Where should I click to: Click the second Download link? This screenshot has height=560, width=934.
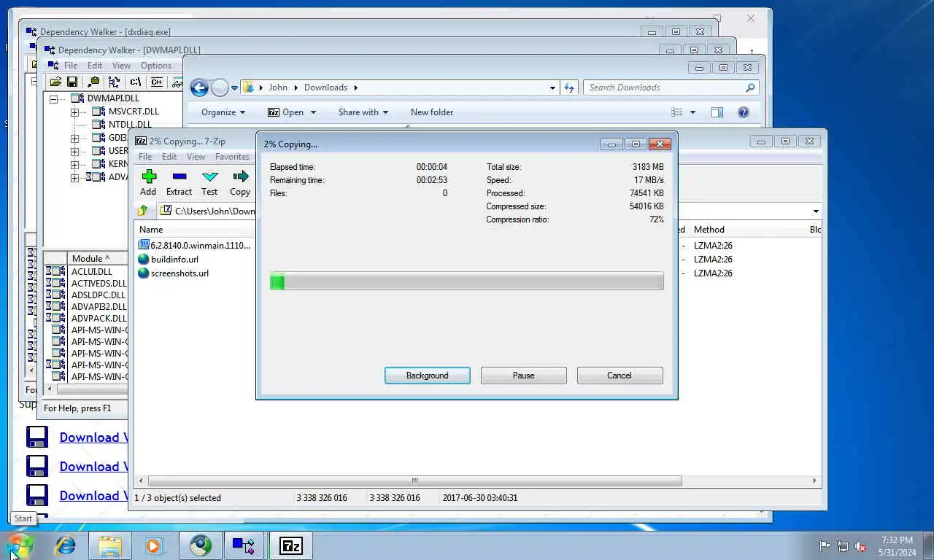coord(94,467)
